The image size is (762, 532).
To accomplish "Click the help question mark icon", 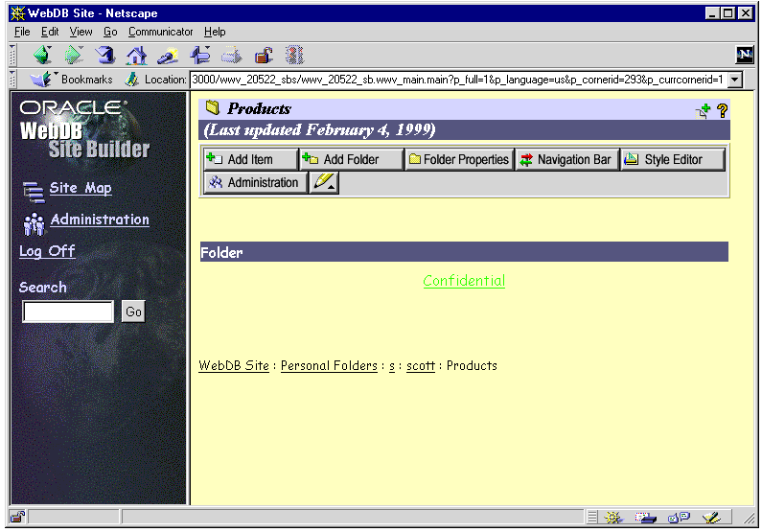I will tap(722, 110).
